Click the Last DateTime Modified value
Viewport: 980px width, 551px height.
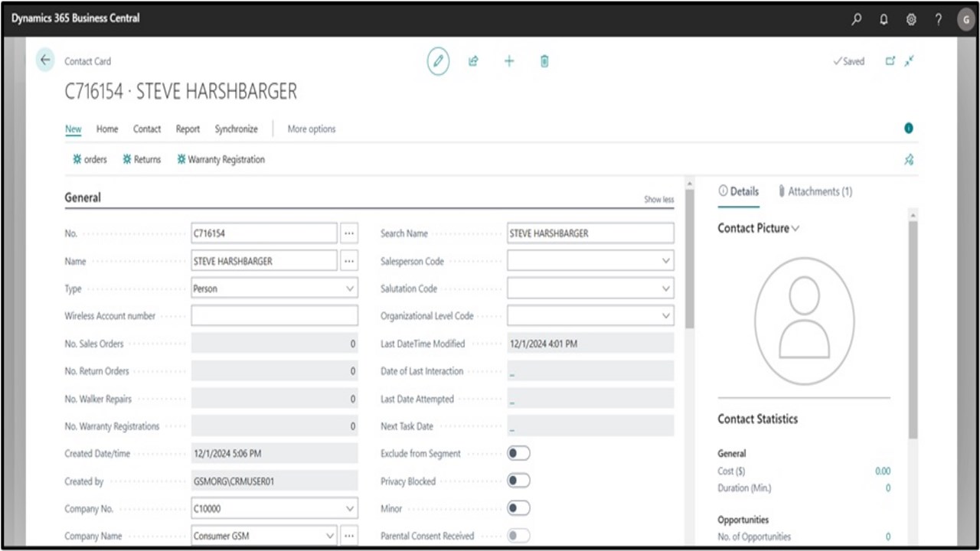pyautogui.click(x=590, y=344)
